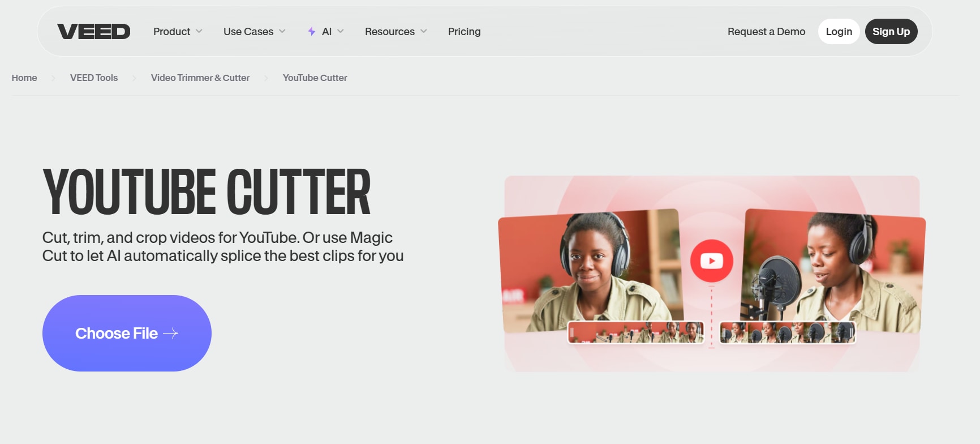Screen dimensions: 980x444
Task: Open the Use Cases menu
Action: click(255, 32)
